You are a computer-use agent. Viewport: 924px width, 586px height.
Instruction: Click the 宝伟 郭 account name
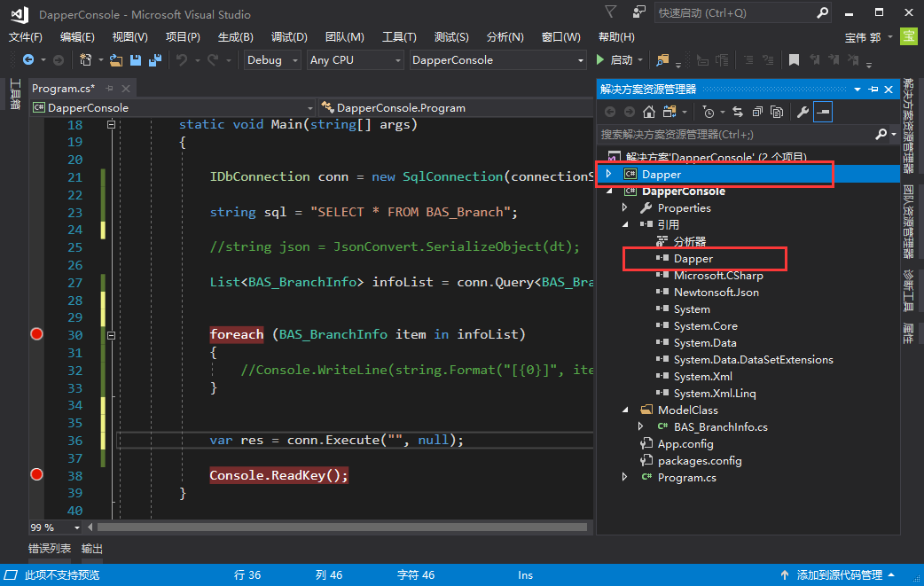pyautogui.click(x=863, y=38)
